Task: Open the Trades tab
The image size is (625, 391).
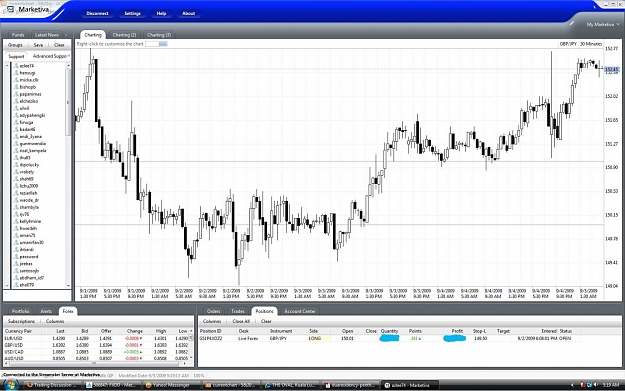Action: point(238,311)
